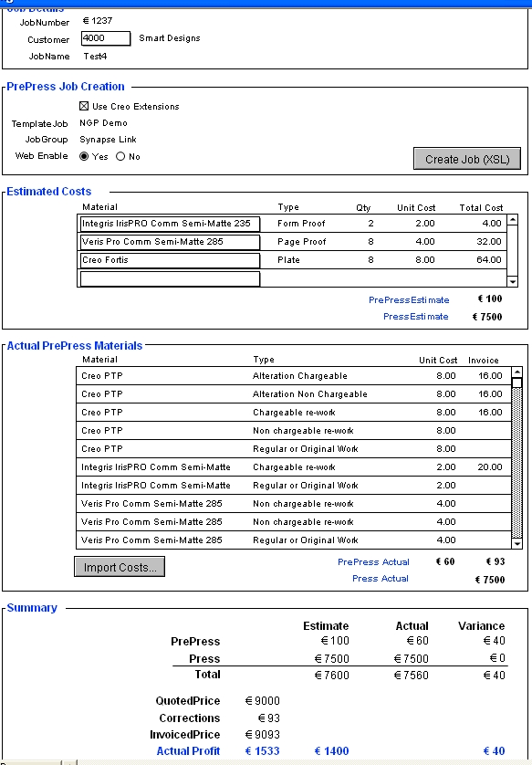
Task: Click the Form Proof type cell
Action: tap(301, 224)
